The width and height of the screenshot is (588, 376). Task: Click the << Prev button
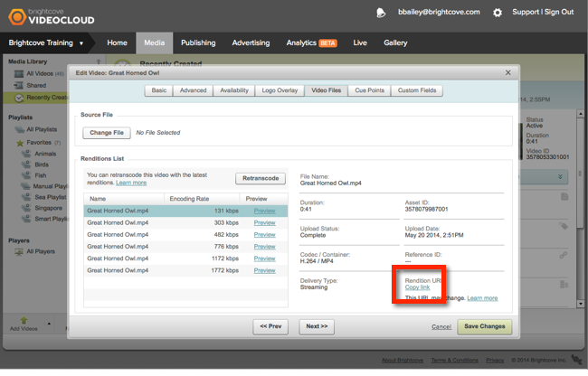click(x=270, y=327)
